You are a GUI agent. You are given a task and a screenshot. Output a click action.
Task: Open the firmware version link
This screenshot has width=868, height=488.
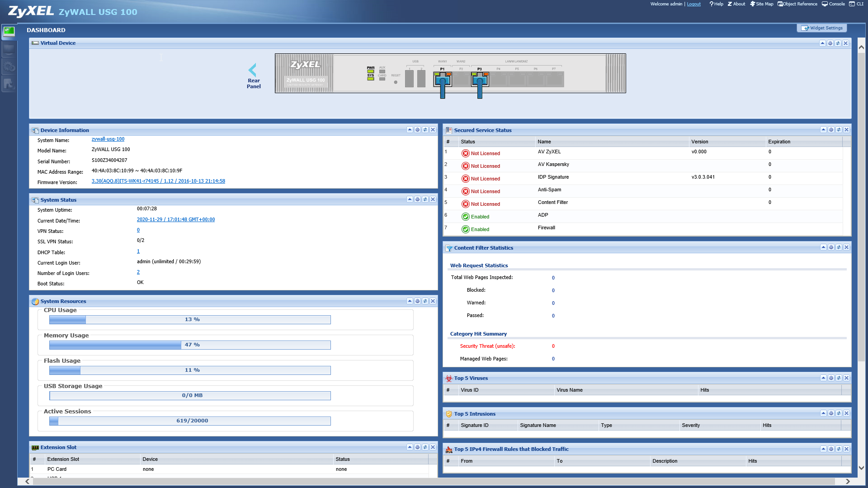[x=158, y=181]
